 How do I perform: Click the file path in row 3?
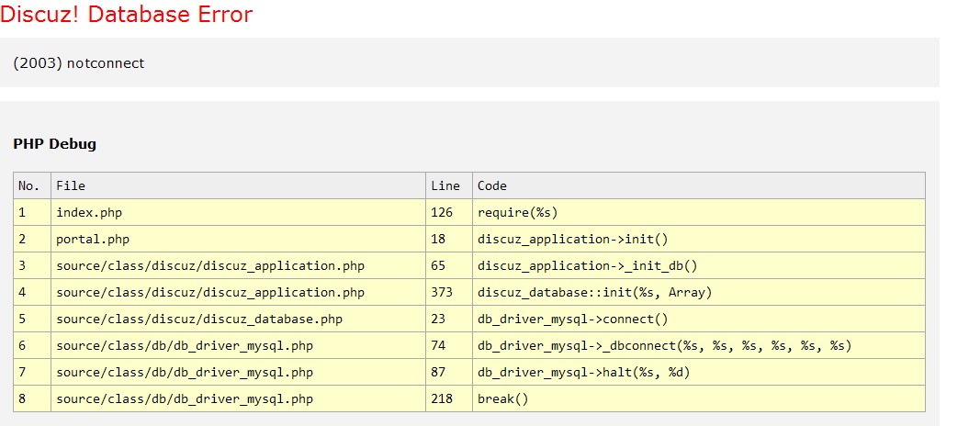click(210, 265)
